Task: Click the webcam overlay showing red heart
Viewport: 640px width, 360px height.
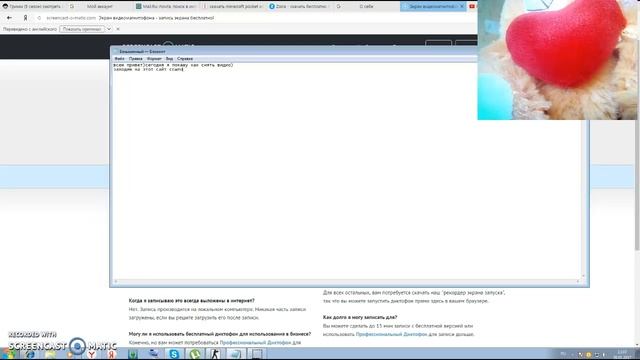Action: pos(557,60)
